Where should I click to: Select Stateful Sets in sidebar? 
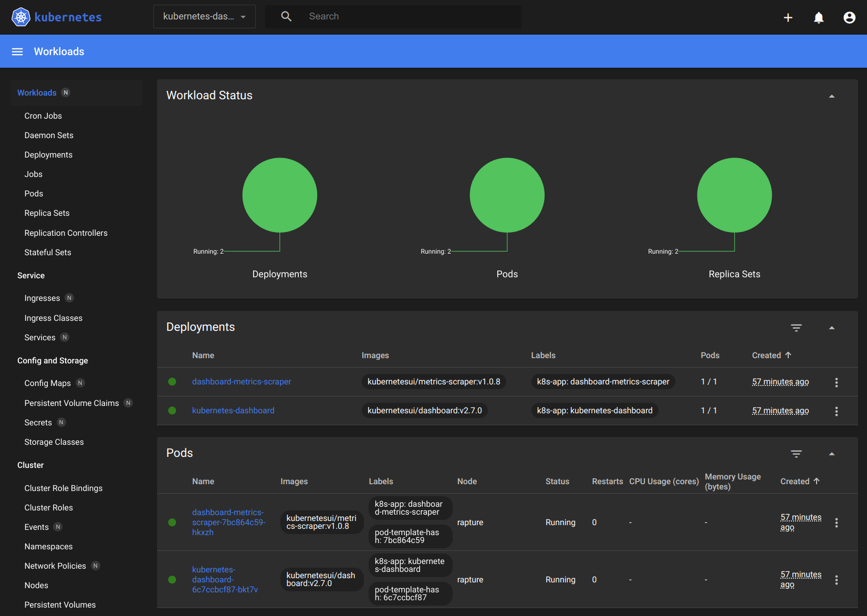point(48,253)
